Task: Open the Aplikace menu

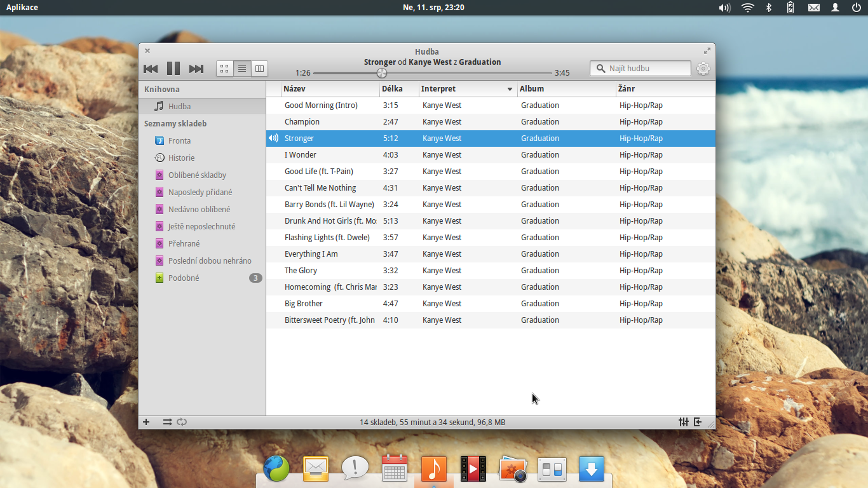Action: 23,8
